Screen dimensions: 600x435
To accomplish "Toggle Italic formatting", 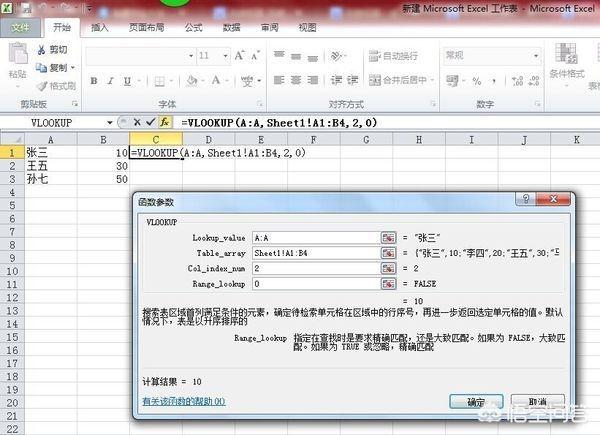I will point(111,81).
